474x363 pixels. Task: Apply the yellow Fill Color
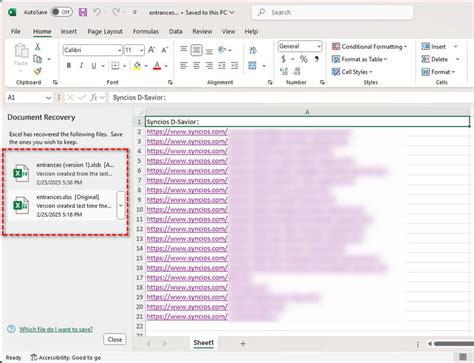(137, 66)
